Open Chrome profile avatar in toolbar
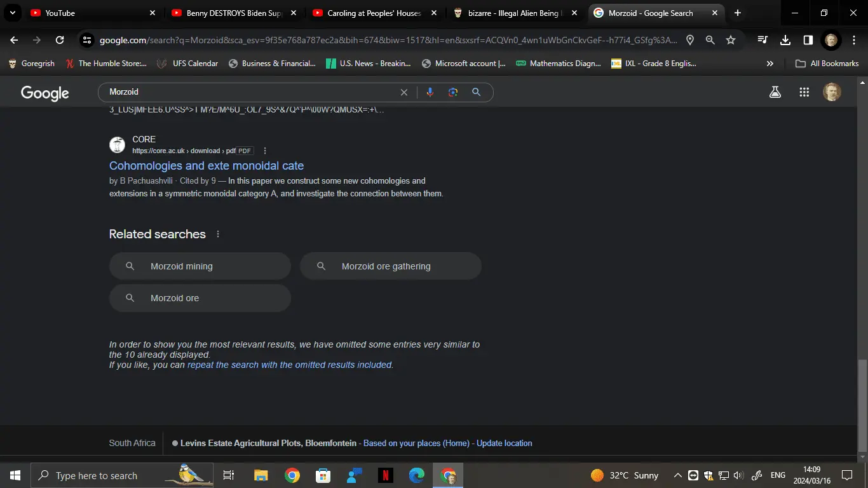The width and height of the screenshot is (868, 488). (x=831, y=40)
